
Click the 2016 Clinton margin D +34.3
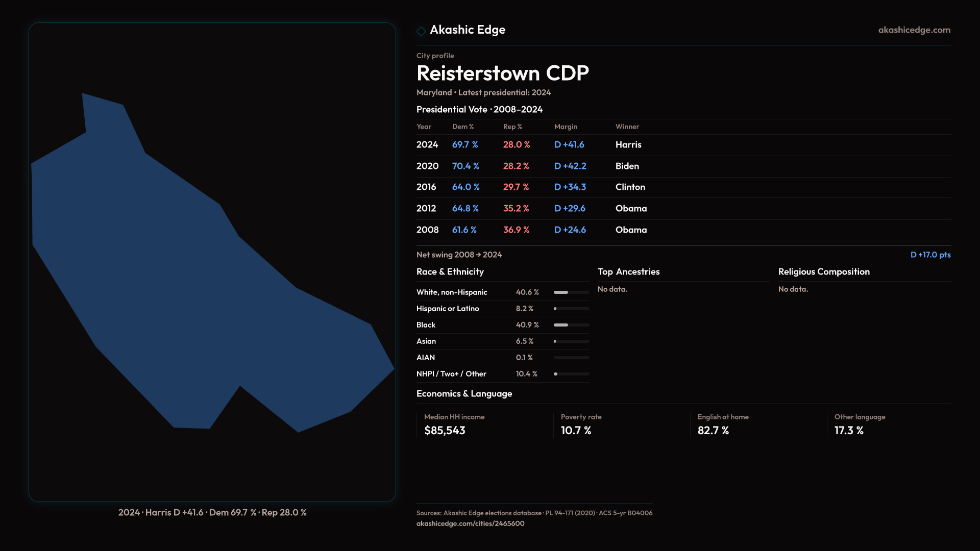570,187
